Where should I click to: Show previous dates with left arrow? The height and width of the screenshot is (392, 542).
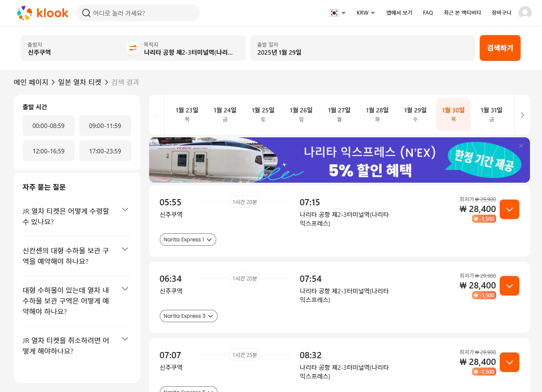[x=156, y=115]
